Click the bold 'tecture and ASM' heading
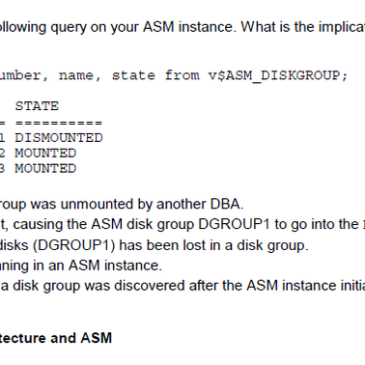 pyautogui.click(x=56, y=338)
